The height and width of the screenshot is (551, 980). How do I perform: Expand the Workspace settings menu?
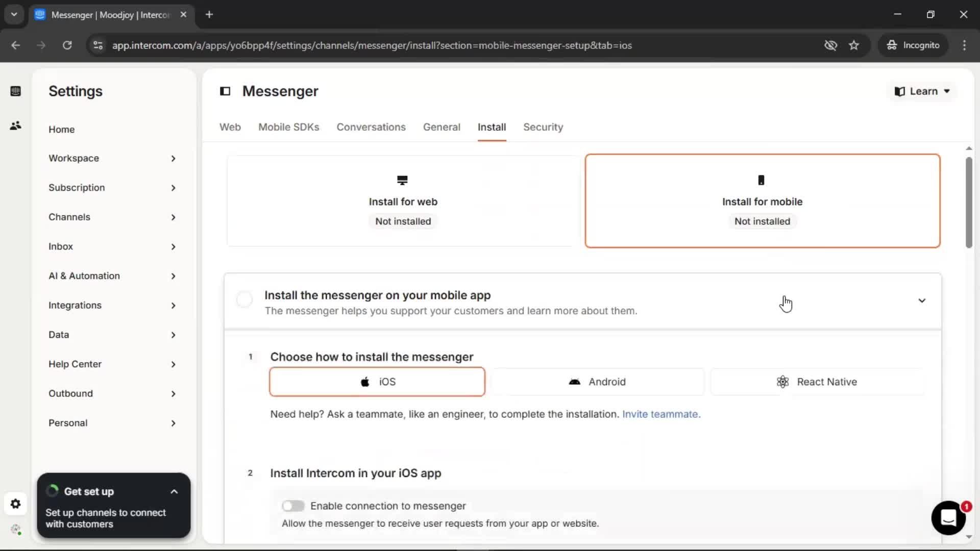click(112, 159)
